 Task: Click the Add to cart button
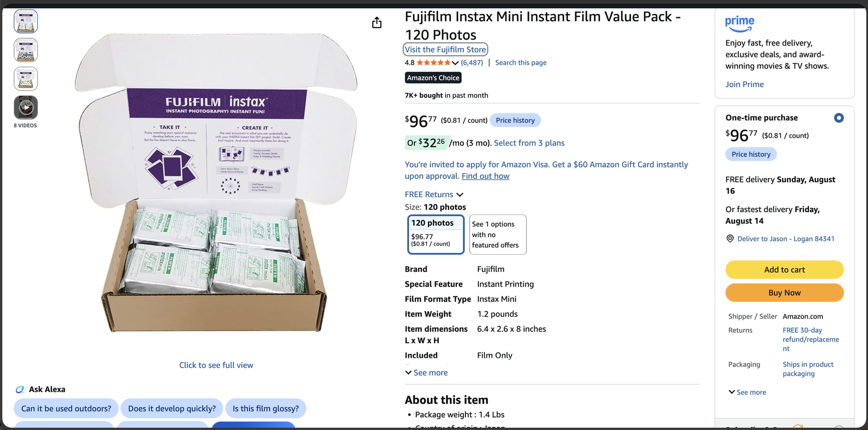click(784, 270)
